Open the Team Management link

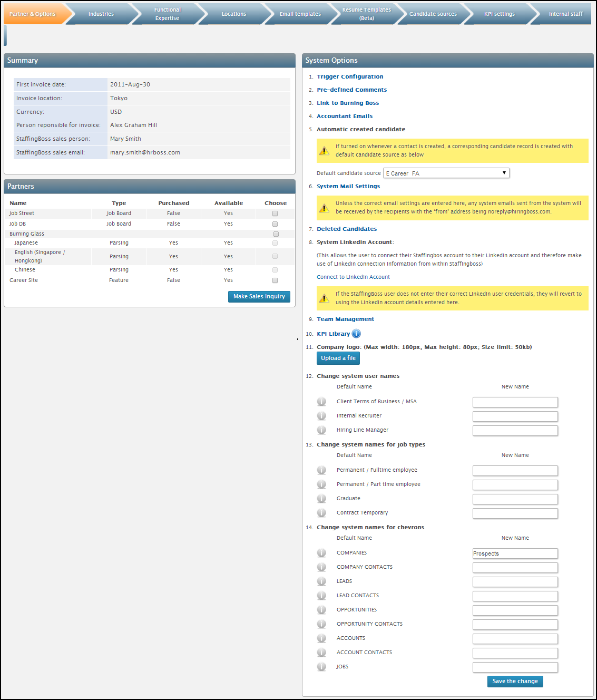point(345,319)
